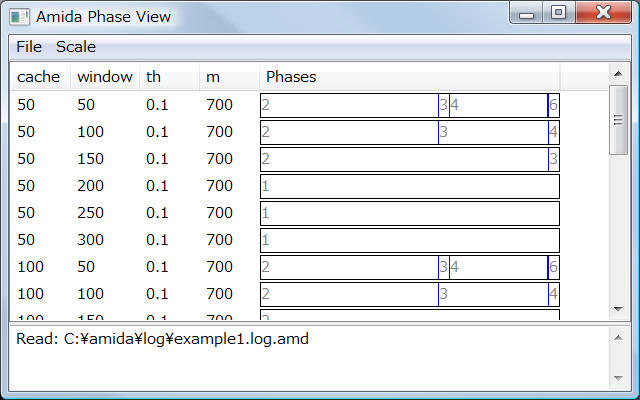Click phase segment 3 in cache 50, window 100 row
Image resolution: width=640 pixels, height=400 pixels.
point(492,132)
